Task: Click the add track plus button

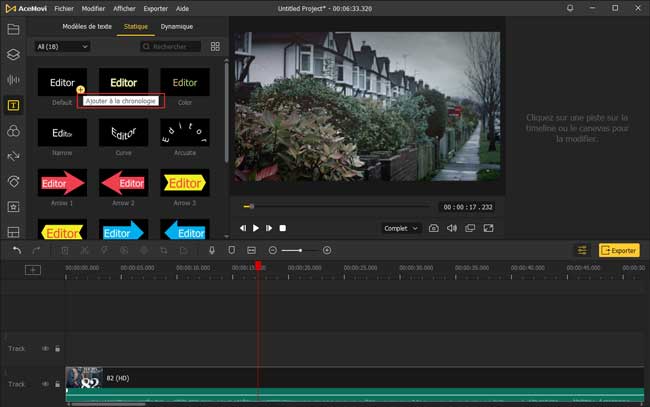Action: coord(33,270)
